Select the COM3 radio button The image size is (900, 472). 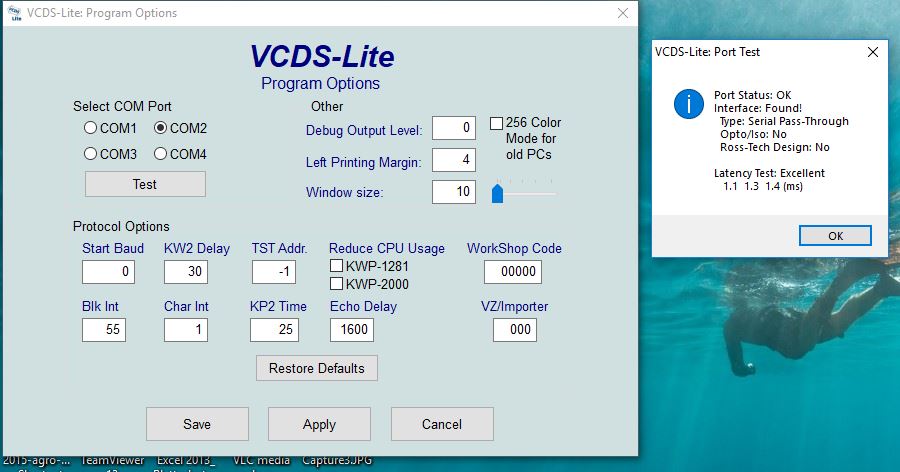click(91, 154)
